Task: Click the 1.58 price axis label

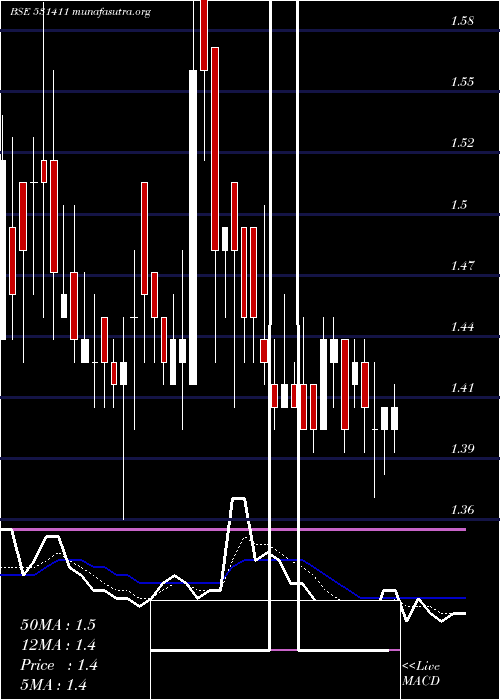Action: coord(462,21)
